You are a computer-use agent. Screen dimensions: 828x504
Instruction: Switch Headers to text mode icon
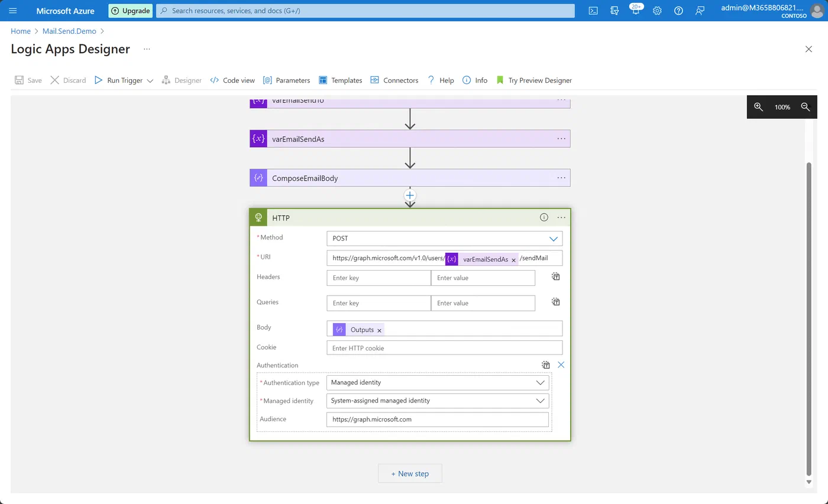(556, 277)
